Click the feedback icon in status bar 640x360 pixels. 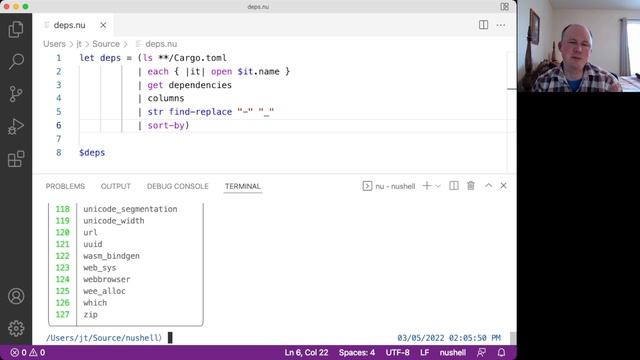tap(482, 352)
